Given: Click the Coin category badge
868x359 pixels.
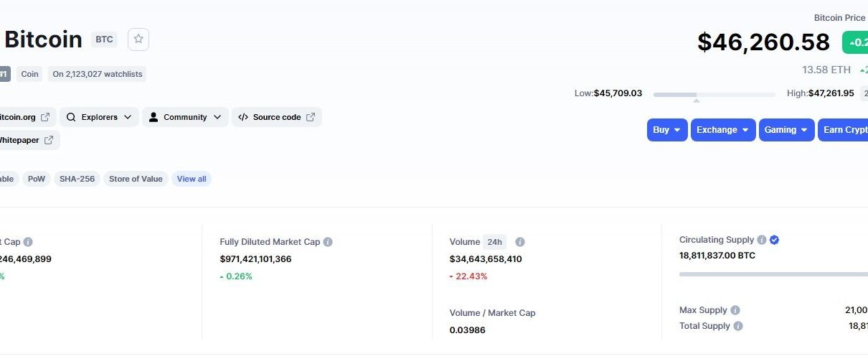Looking at the screenshot, I should pyautogui.click(x=29, y=74).
